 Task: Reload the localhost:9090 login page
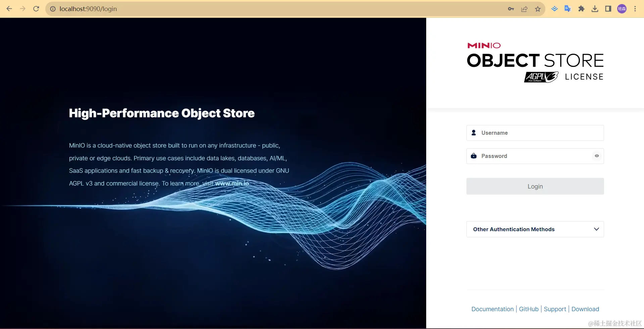[x=36, y=9]
